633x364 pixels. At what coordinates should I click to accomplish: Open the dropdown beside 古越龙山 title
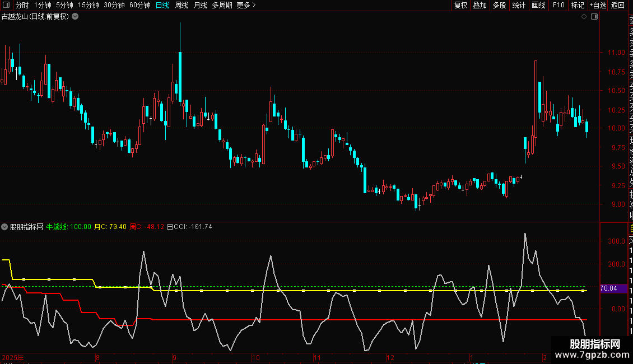tap(75, 17)
